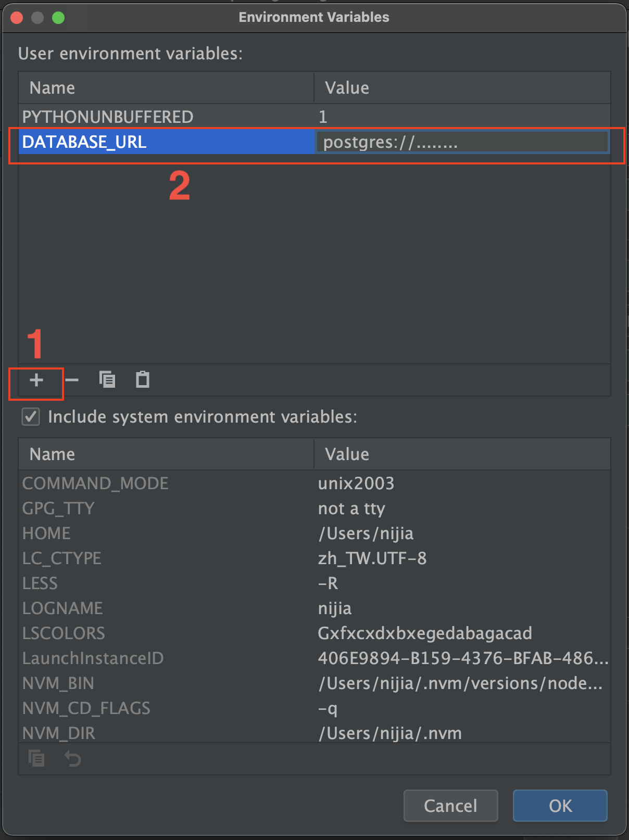Copy system variables icon below system table
The image size is (629, 840).
36,759
